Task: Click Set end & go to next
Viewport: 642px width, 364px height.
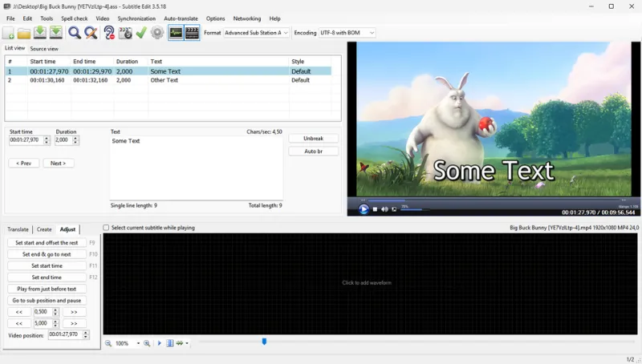Action: pos(47,254)
